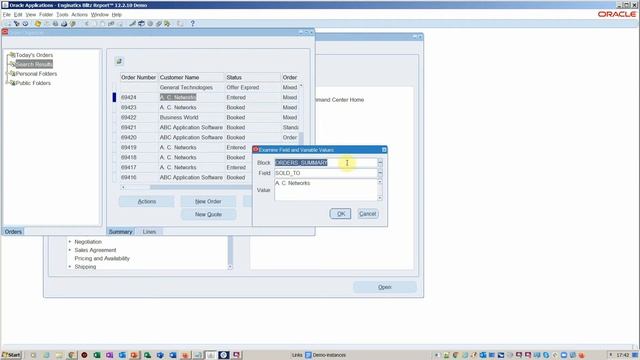Click the Close Form toolbar icon
Viewport: 640px width, 360px height.
[x=72, y=24]
